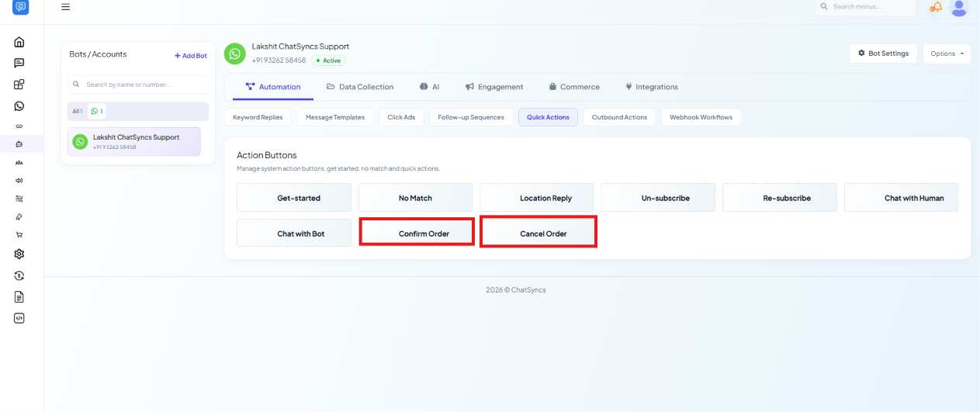Open the rocket sidebar icon
The height and width of the screenshot is (412, 980).
click(19, 216)
